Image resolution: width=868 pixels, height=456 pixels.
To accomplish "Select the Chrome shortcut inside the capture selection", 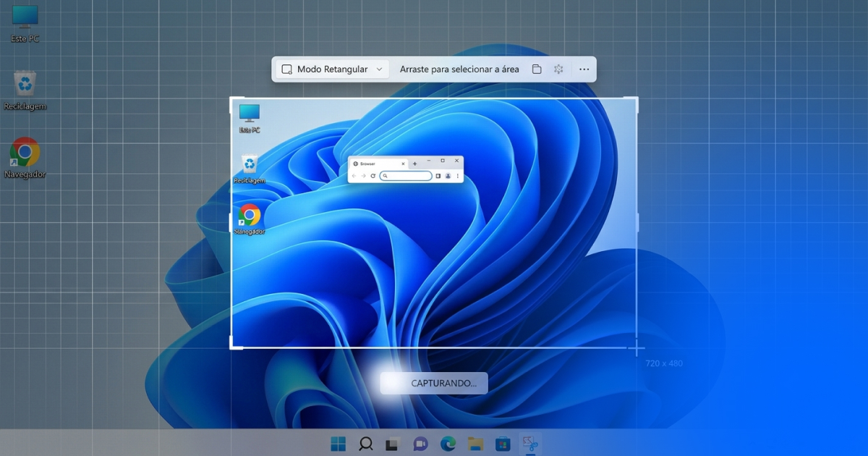I will point(250,219).
